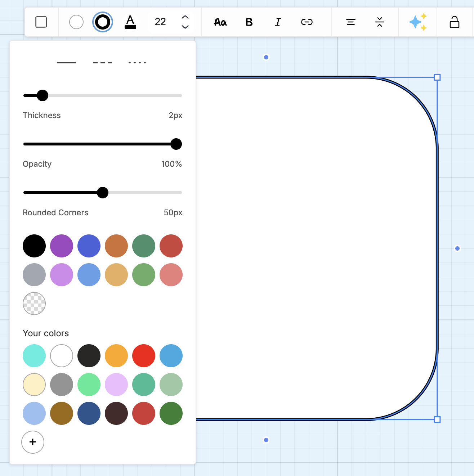Increase font size with the up chevron
The image size is (474, 476).
click(185, 17)
